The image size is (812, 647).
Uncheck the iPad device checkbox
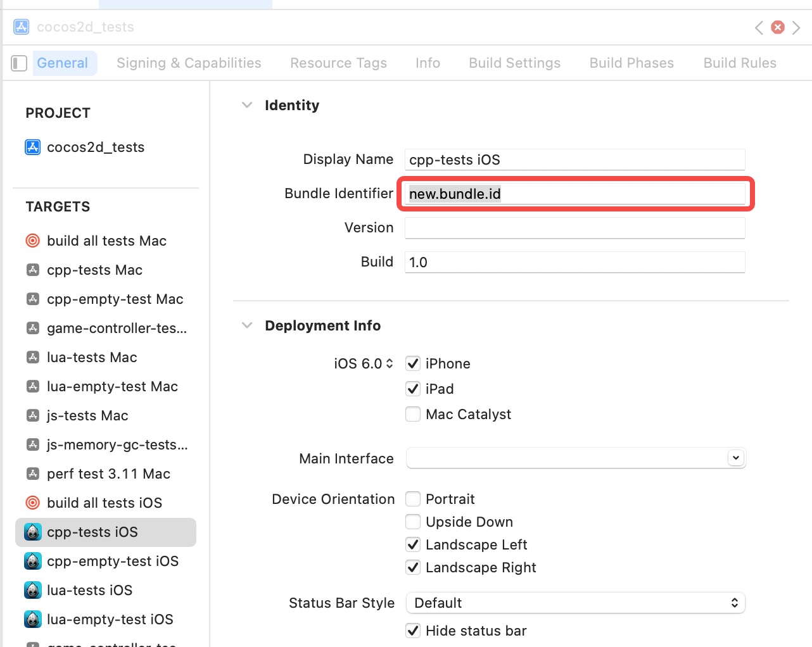413,389
